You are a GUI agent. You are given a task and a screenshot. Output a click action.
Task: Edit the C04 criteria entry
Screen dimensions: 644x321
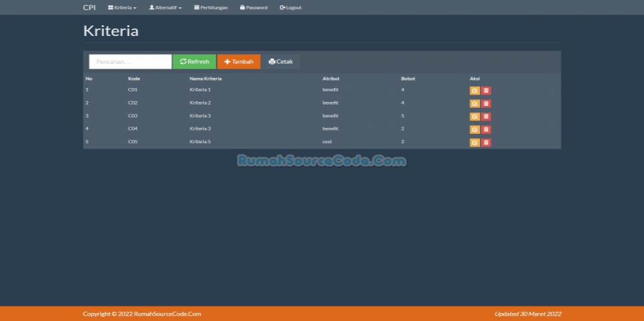point(474,129)
